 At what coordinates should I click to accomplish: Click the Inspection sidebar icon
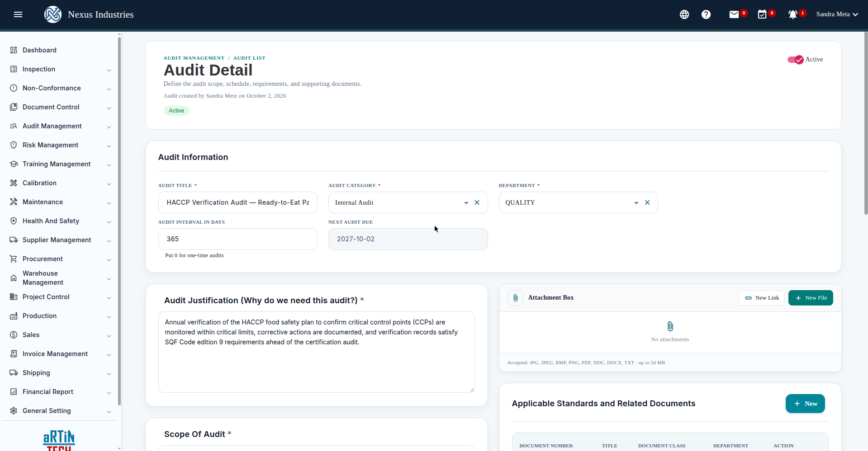[x=14, y=69]
